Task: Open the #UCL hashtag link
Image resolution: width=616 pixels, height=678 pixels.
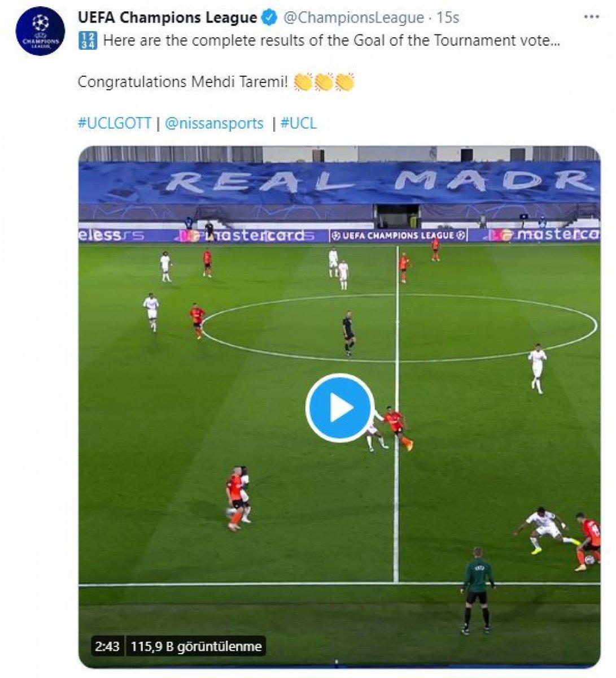Action: click(298, 123)
